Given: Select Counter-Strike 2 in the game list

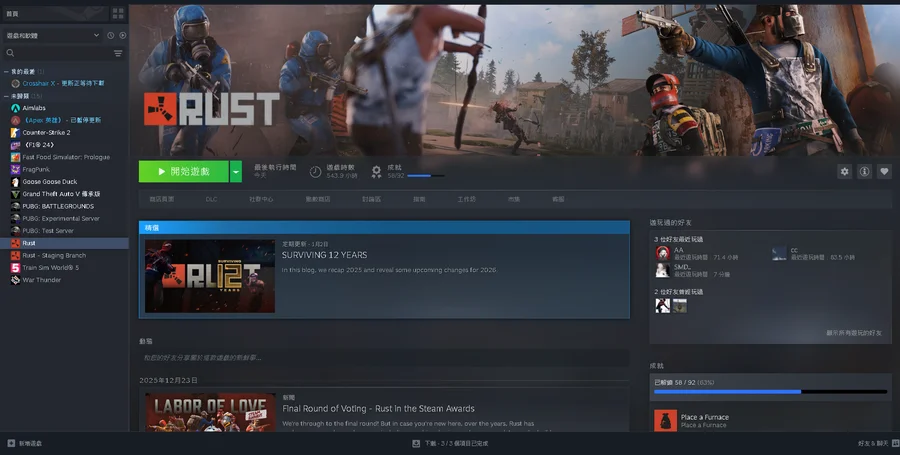Looking at the screenshot, I should coord(46,132).
